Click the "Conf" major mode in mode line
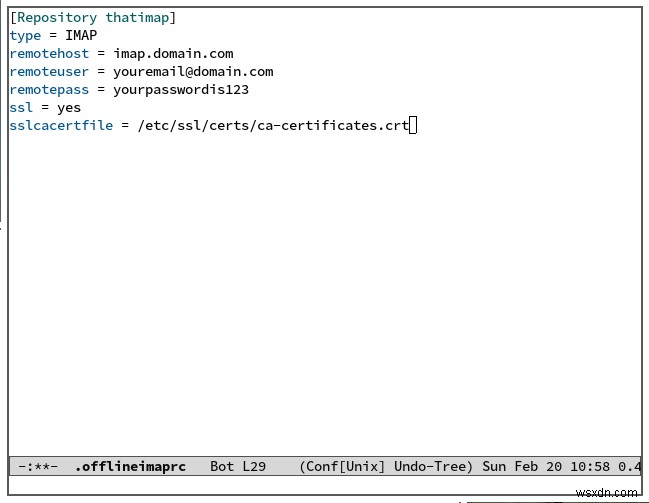The height and width of the screenshot is (503, 649). pyautogui.click(x=322, y=467)
